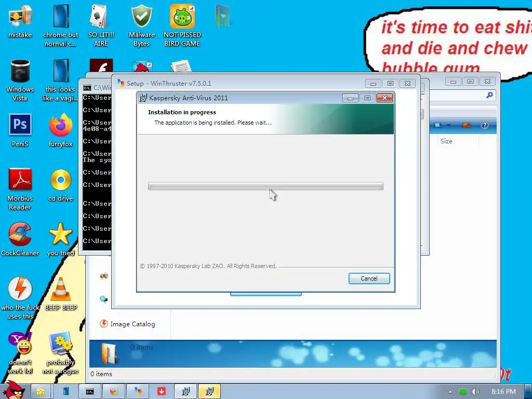Launch the furryfox Firefox icon
The height and width of the screenshot is (399, 532).
(60, 130)
